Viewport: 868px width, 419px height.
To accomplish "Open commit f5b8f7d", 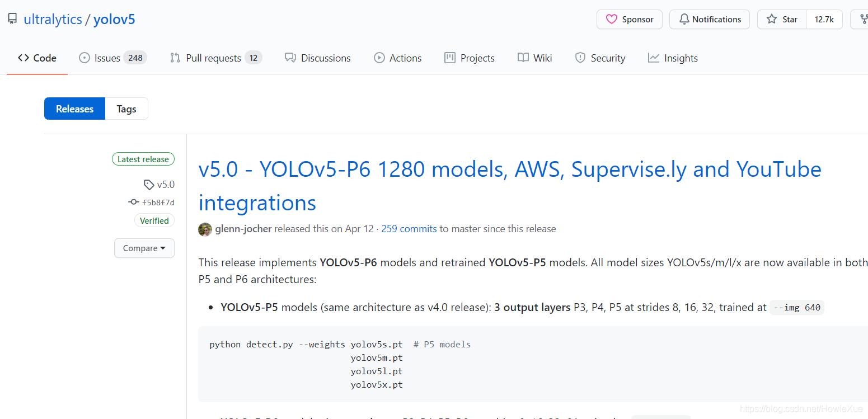I will (x=158, y=203).
